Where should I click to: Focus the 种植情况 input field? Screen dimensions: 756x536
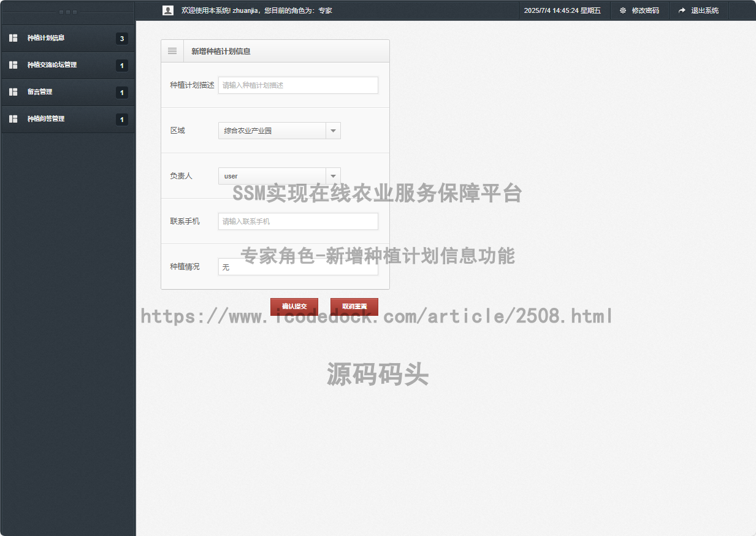(x=298, y=267)
